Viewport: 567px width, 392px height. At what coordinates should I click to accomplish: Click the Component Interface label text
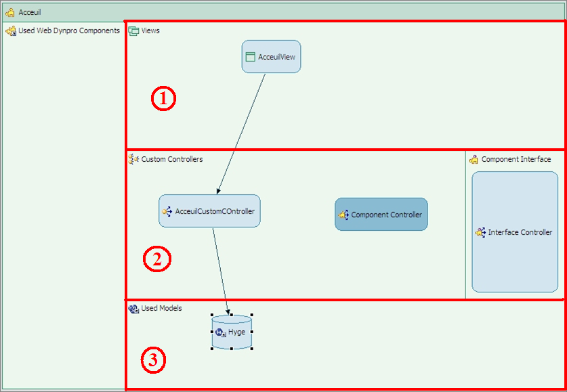click(x=516, y=160)
